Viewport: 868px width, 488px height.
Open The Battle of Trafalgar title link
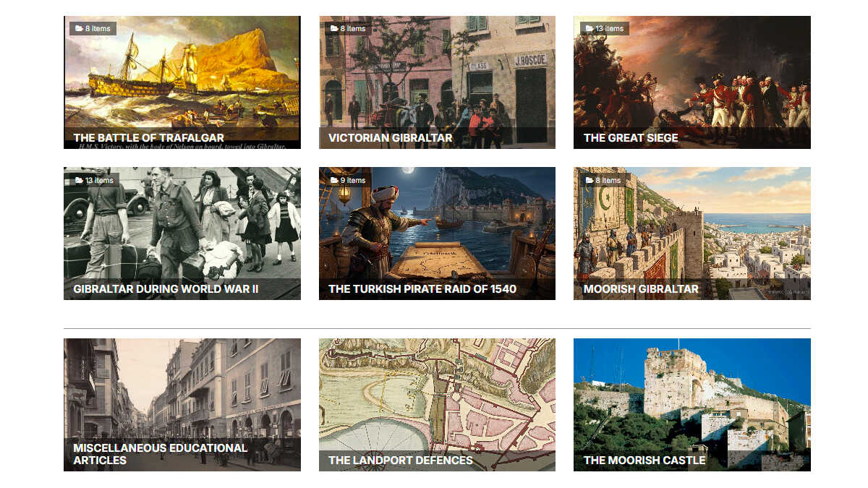coord(148,137)
